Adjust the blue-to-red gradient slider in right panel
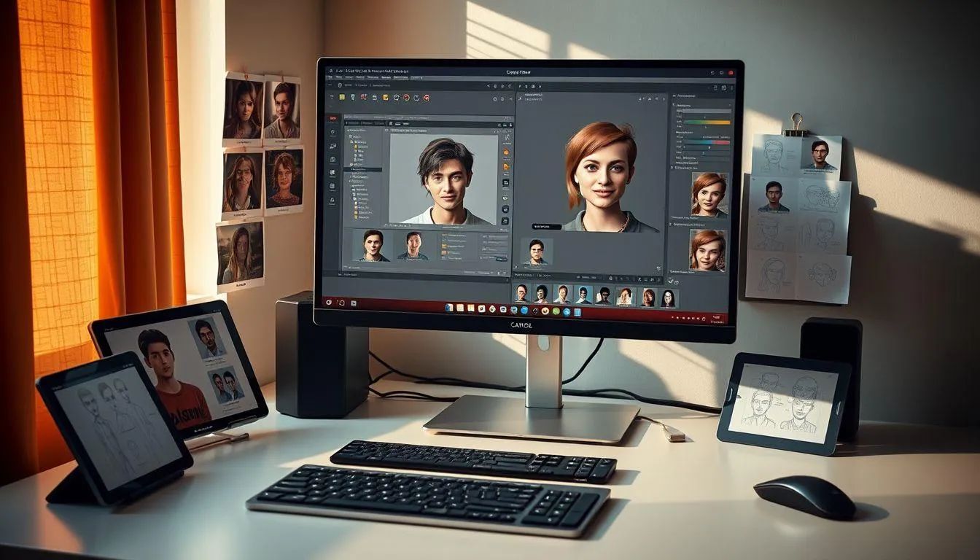 coord(707,142)
